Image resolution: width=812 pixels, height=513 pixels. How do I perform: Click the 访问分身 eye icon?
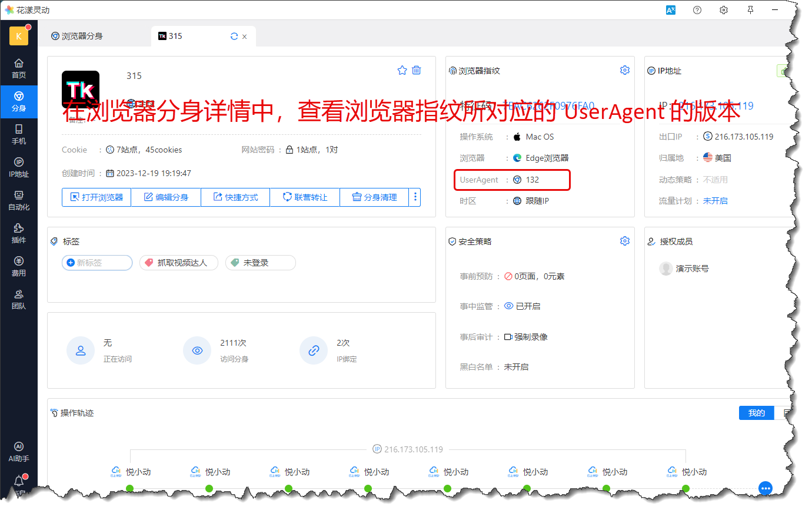coord(197,350)
